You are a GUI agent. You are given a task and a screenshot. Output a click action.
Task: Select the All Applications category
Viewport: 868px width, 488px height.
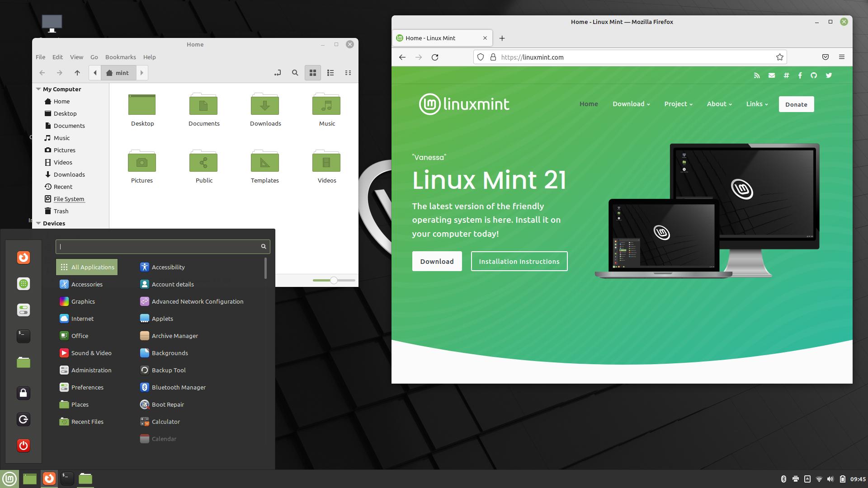tap(87, 267)
